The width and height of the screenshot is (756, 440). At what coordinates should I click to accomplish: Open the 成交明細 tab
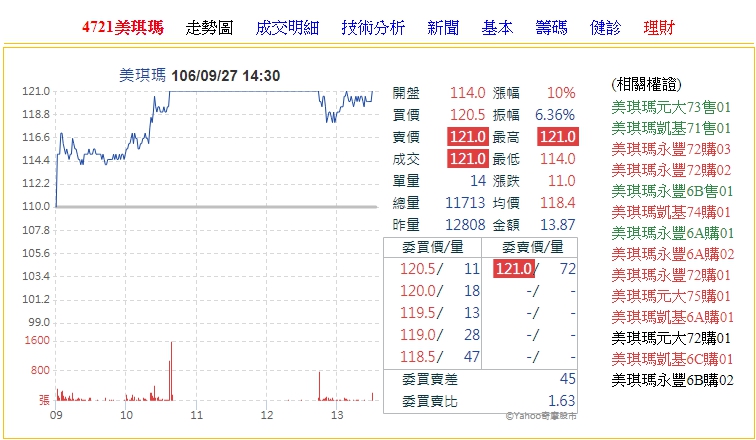(x=287, y=27)
